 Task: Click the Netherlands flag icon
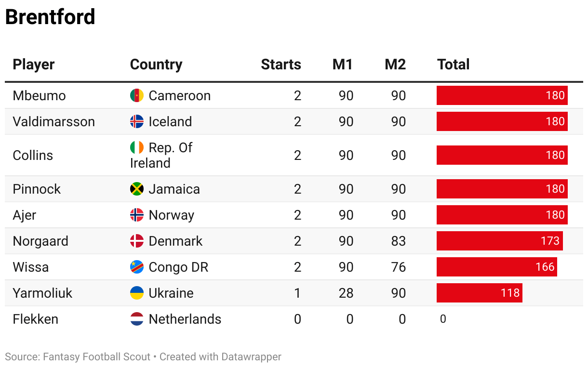(x=137, y=319)
